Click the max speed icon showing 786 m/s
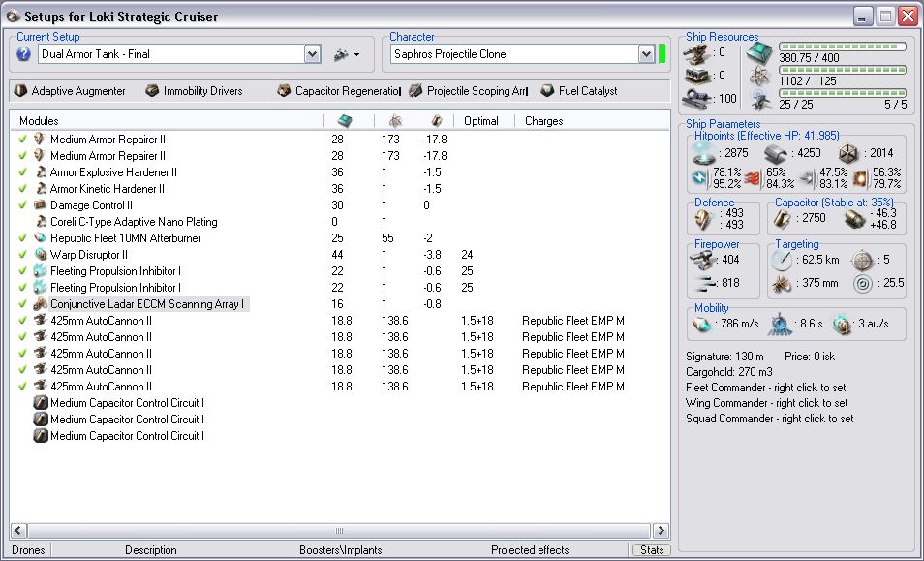924x561 pixels. (702, 325)
